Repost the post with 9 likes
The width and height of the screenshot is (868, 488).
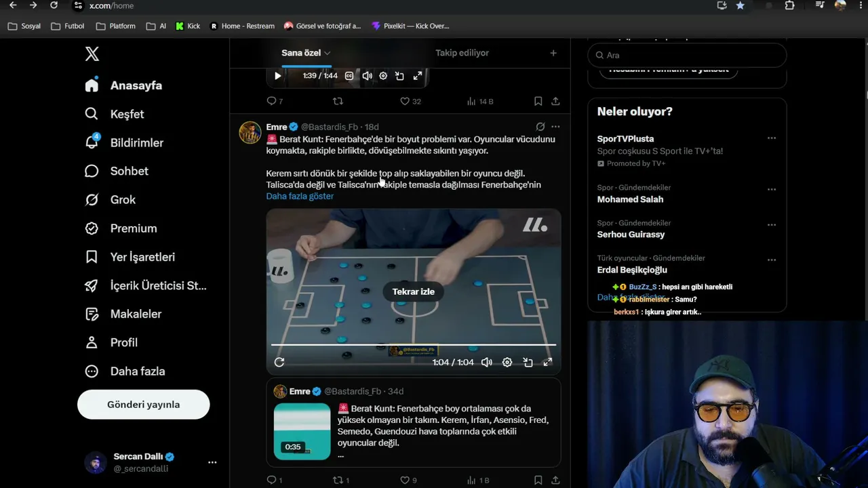pos(341,481)
